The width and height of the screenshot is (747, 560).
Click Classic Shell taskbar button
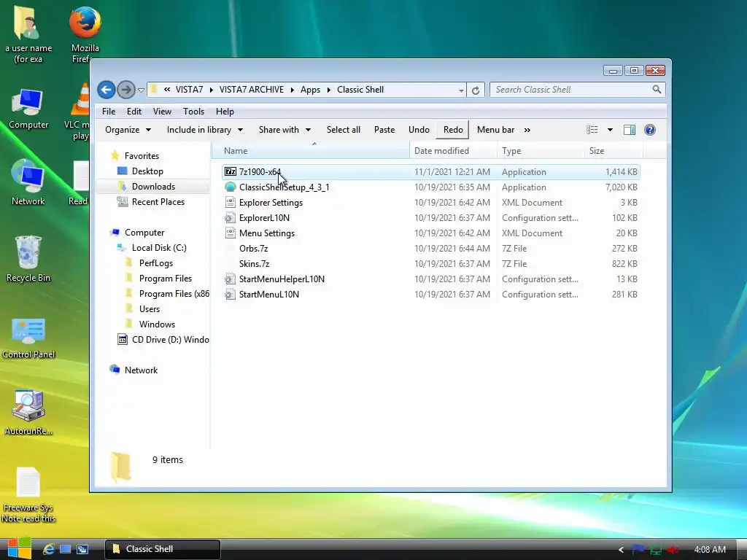[163, 549]
